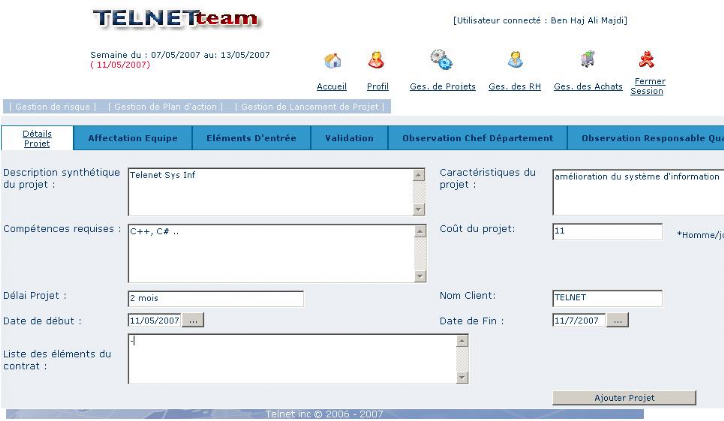Click the Nom Client field
Screen dimensions: 724x421
click(607, 298)
